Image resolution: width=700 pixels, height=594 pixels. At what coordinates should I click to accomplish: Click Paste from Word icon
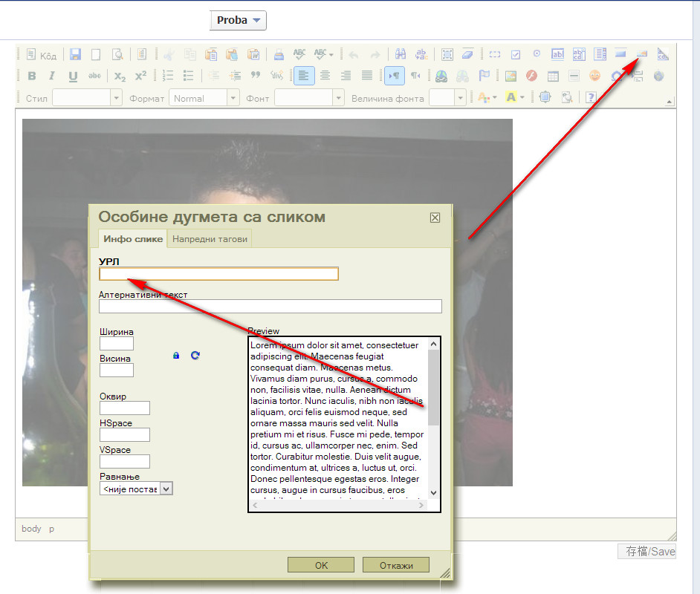[x=253, y=54]
